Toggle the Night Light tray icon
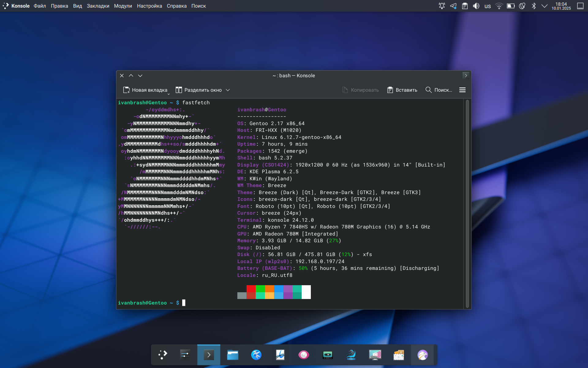Viewport: 588px width, 368px height. tap(522, 6)
